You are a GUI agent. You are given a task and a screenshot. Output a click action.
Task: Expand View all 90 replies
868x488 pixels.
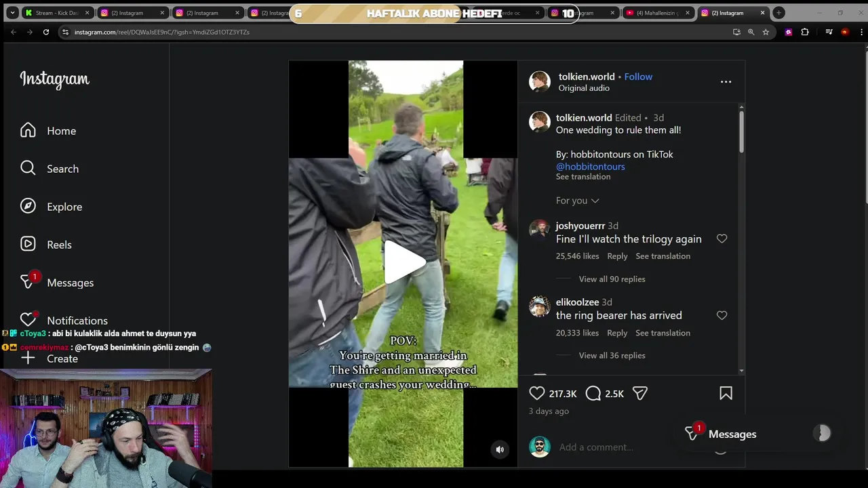612,279
